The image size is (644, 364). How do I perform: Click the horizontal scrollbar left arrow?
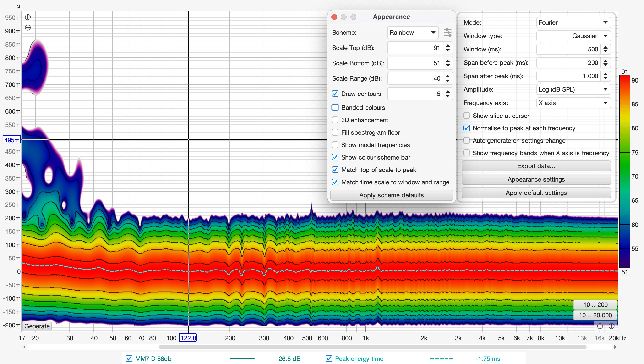click(x=24, y=347)
